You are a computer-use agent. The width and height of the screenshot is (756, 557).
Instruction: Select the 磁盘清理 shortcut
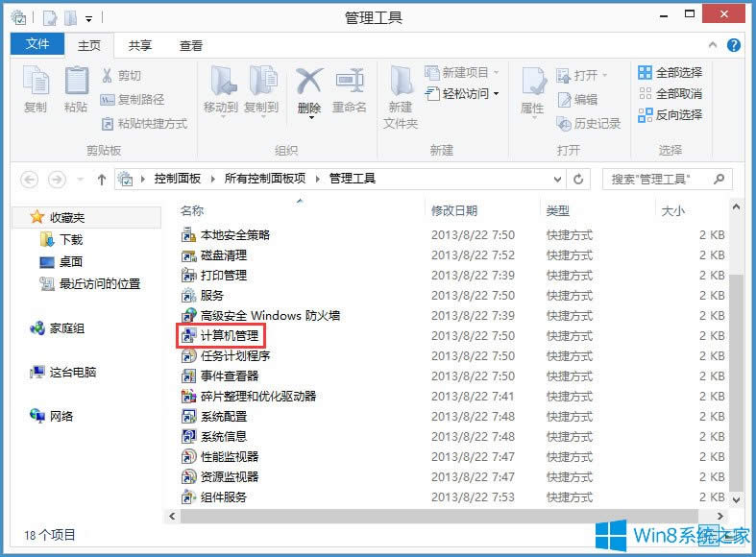[x=214, y=255]
